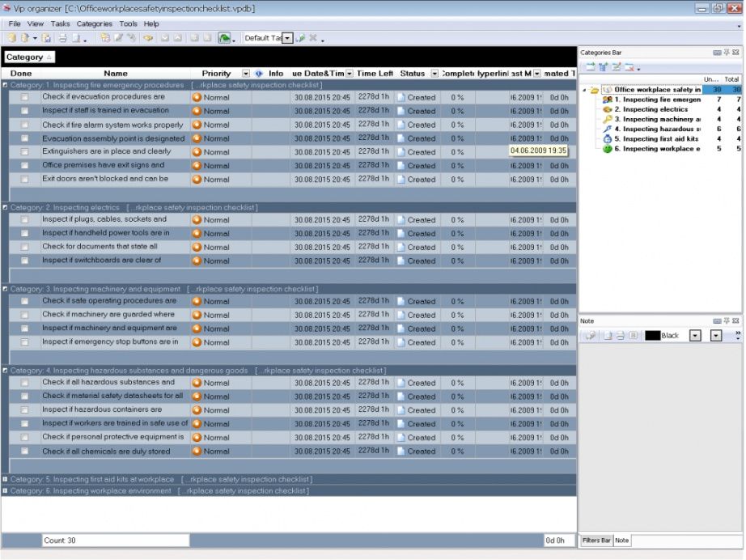Screen dimensions: 746x560
Task: Collapse Category 2 Inspecting electrics group
Action: click(x=6, y=207)
